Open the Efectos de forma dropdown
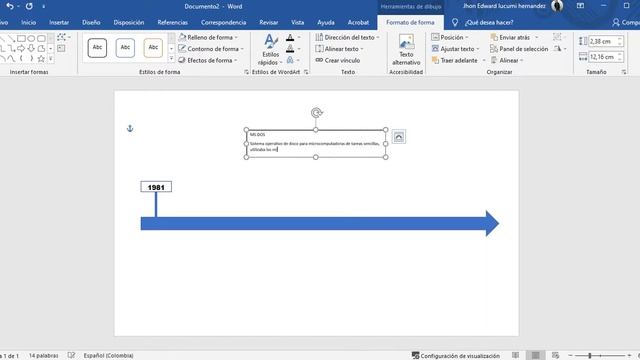This screenshot has width=640, height=360. 208,60
